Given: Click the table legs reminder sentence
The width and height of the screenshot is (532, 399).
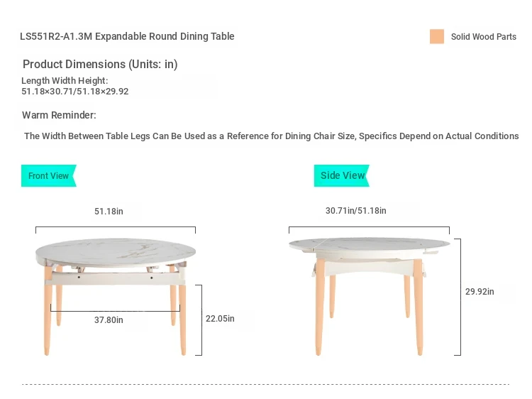Looking at the screenshot, I should tap(272, 136).
